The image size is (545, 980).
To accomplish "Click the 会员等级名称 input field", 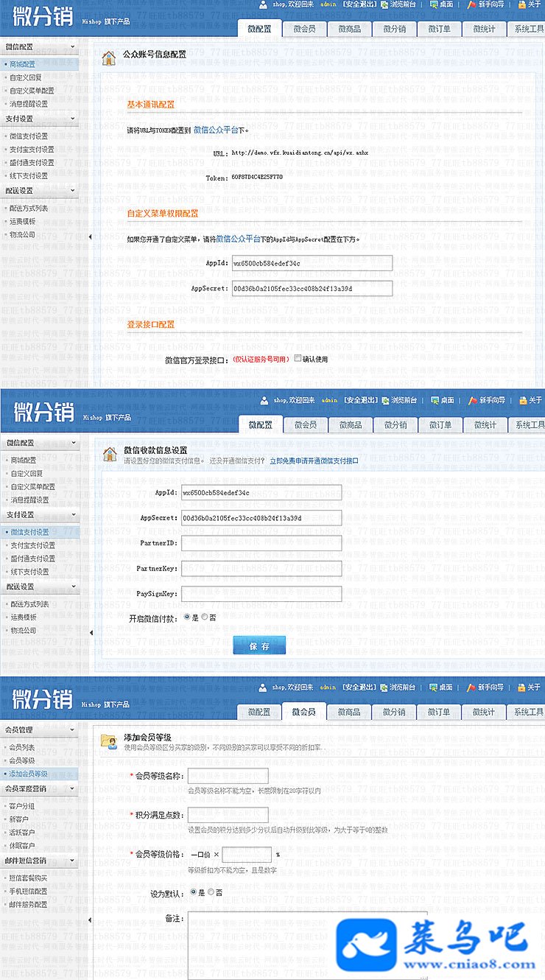I will [x=228, y=776].
